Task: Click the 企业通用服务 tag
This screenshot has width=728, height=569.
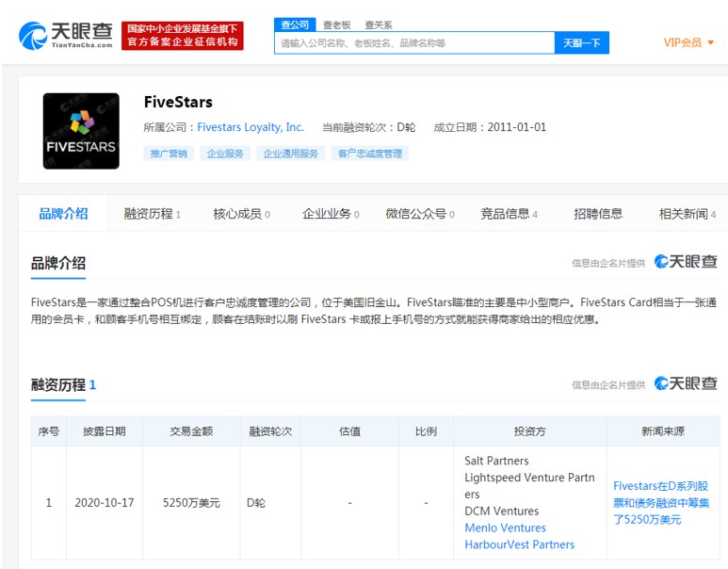Action: point(291,154)
